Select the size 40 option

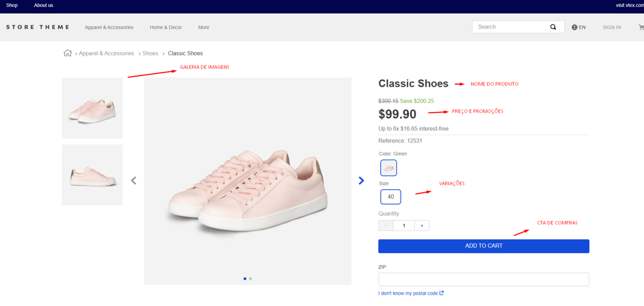[391, 197]
